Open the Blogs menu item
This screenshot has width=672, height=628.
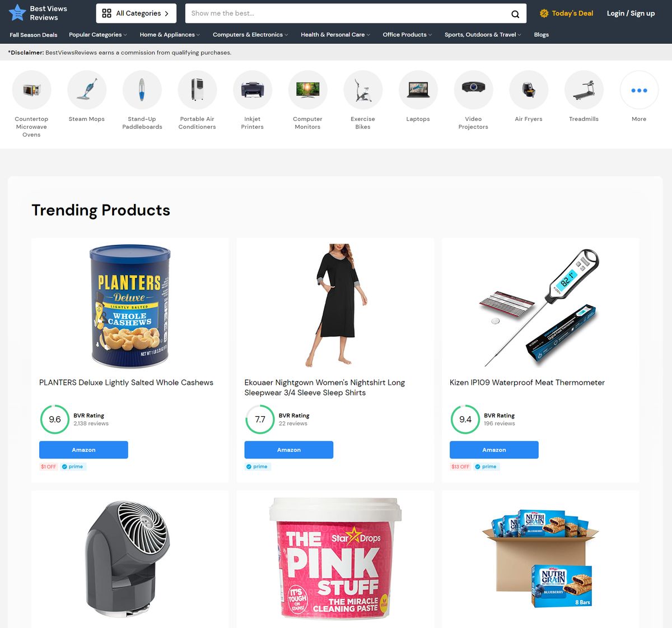click(542, 35)
